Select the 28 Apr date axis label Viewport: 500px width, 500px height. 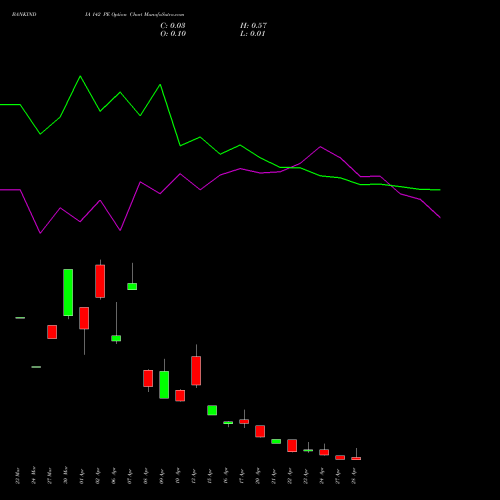(x=354, y=476)
